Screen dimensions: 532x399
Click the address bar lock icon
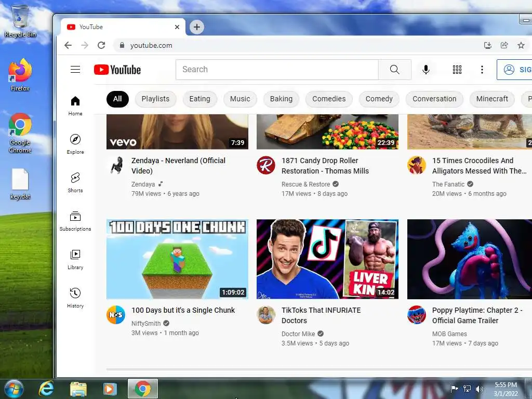[122, 45]
